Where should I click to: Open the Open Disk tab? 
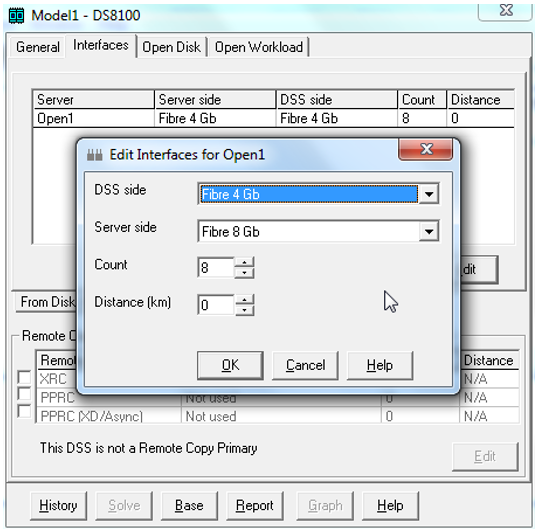pyautogui.click(x=172, y=47)
